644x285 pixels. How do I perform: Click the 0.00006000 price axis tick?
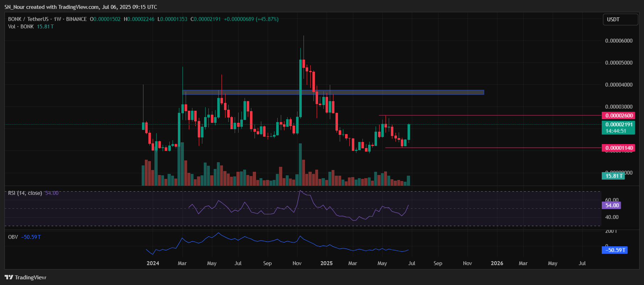click(x=618, y=41)
